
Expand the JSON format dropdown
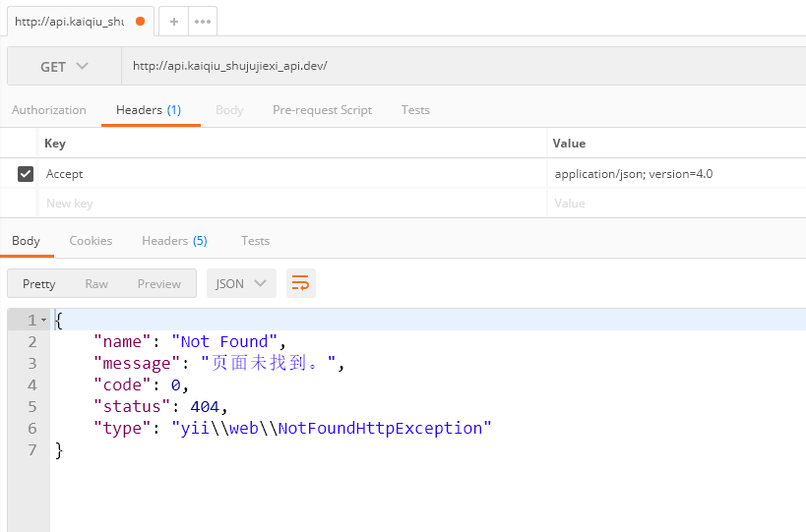click(241, 283)
